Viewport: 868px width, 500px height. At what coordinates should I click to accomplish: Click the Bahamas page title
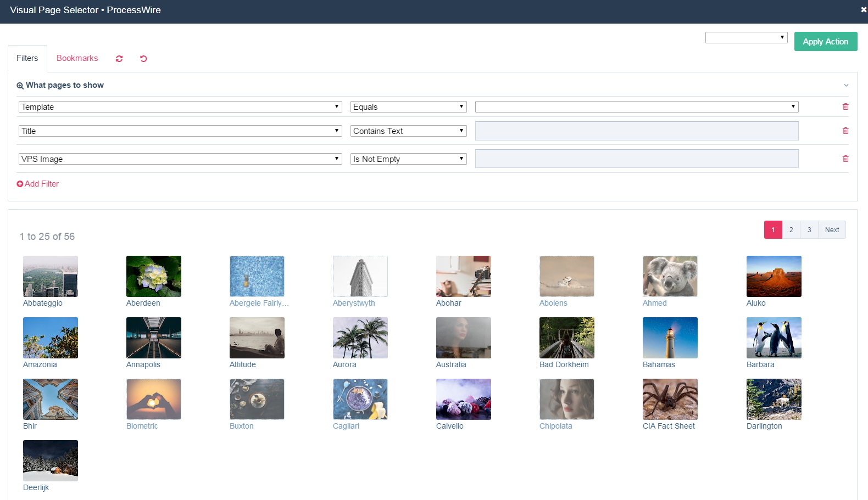pyautogui.click(x=659, y=364)
